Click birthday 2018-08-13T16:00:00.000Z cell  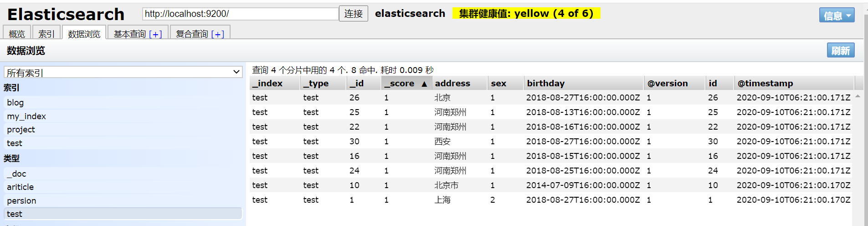583,112
